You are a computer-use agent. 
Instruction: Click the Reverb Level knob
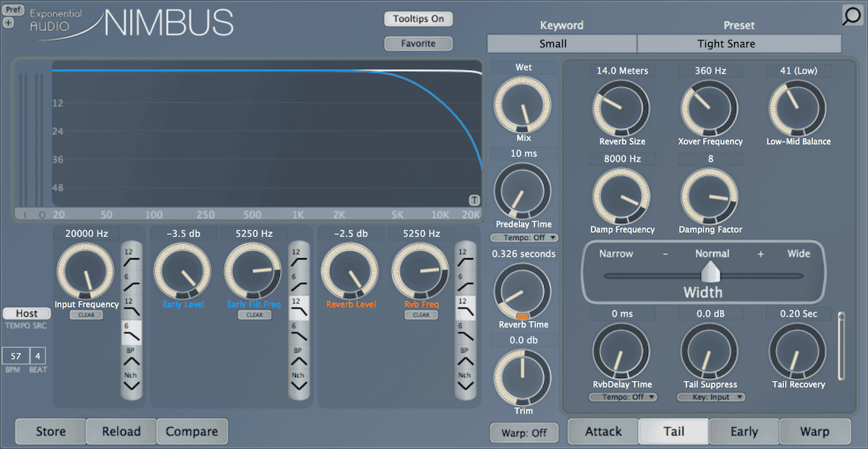click(350, 272)
